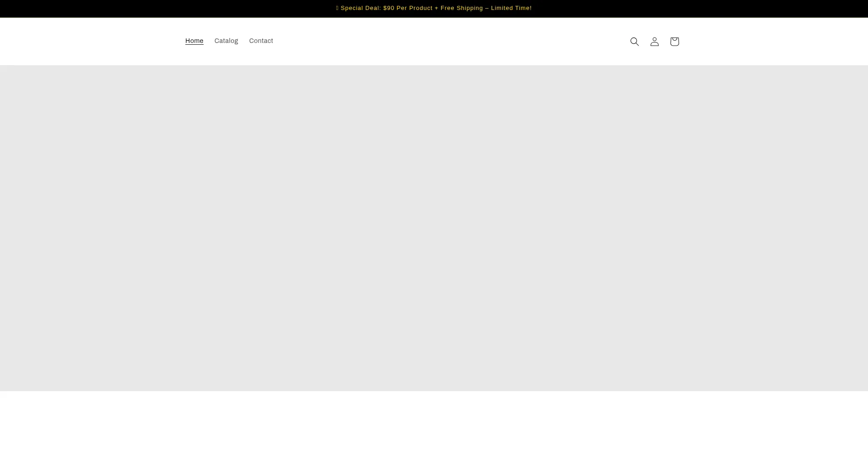The image size is (868, 449).
Task: Go to the Home menu item
Action: pyautogui.click(x=194, y=41)
